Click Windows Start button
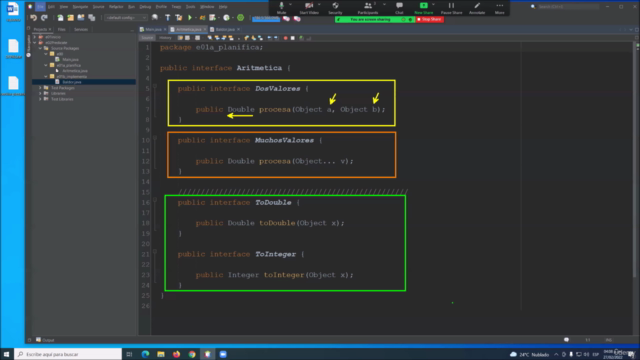 (x=6, y=354)
